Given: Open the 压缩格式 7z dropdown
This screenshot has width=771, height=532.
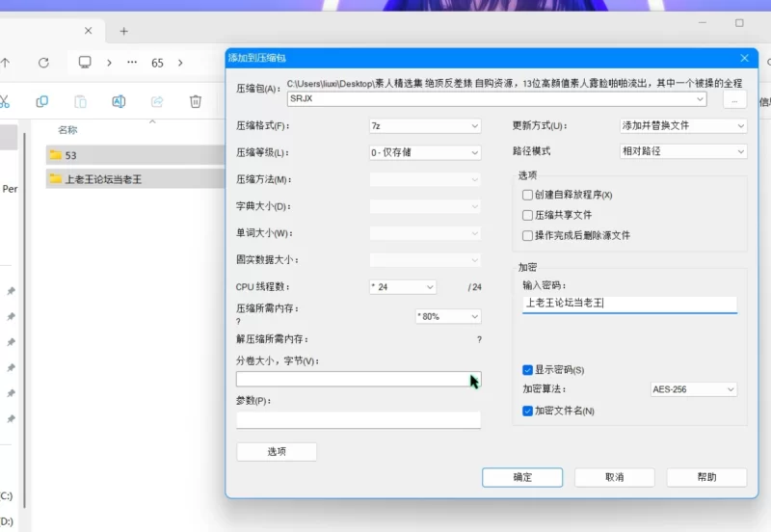Looking at the screenshot, I should click(425, 126).
